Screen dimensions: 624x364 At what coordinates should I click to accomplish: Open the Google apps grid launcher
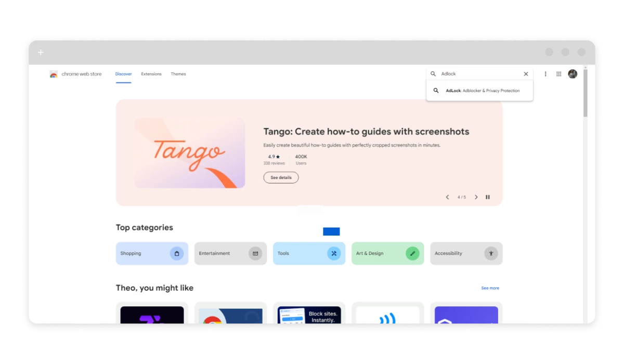click(x=559, y=74)
